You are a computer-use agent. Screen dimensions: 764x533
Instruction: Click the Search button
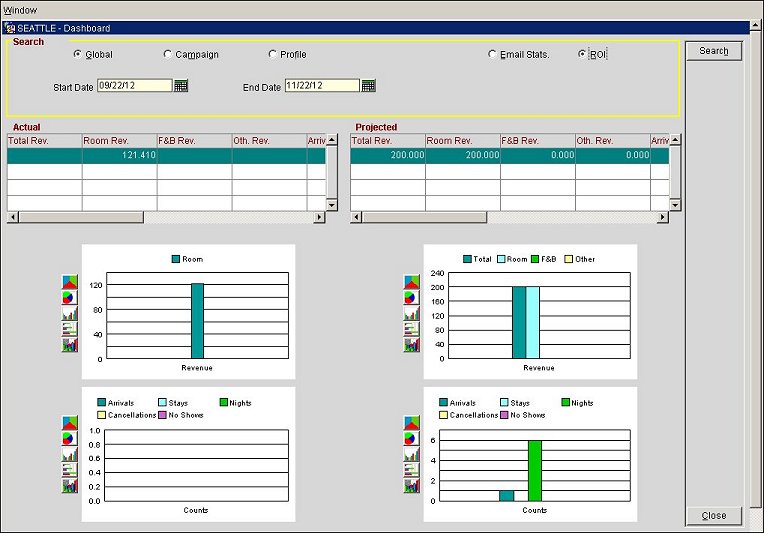714,51
